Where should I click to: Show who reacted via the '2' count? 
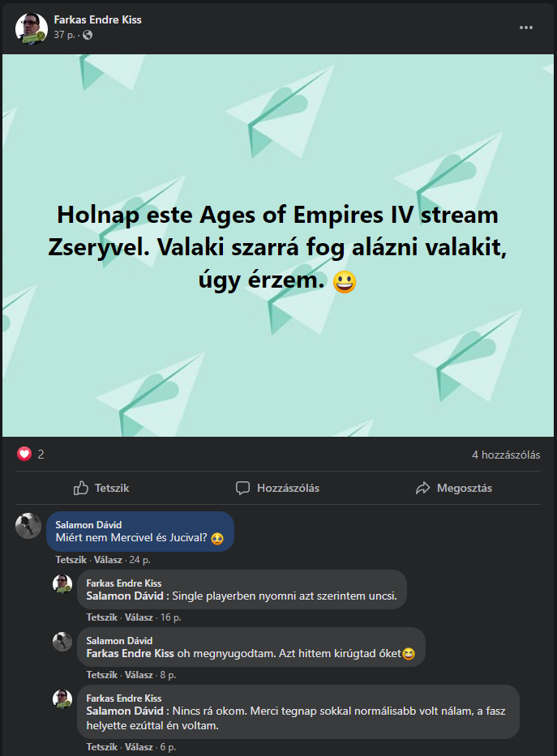point(41,455)
